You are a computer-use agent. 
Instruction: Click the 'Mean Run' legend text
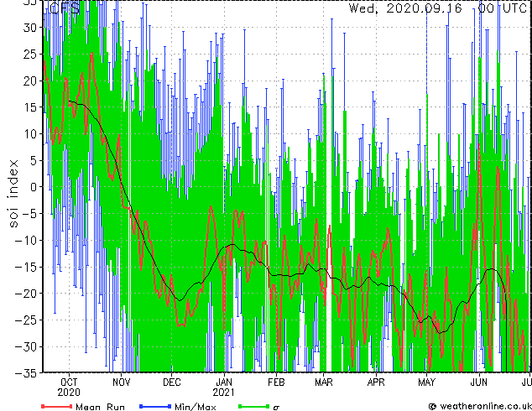pos(100,407)
